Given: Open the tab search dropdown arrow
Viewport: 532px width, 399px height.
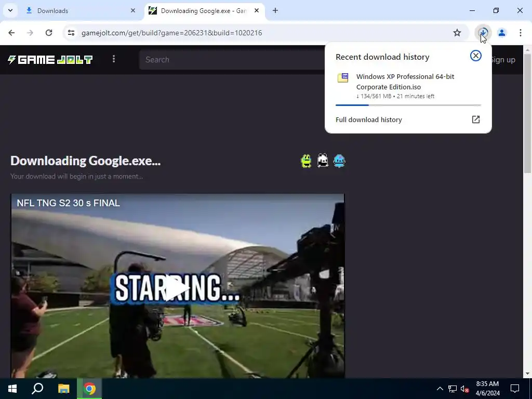Looking at the screenshot, I should coord(10,10).
